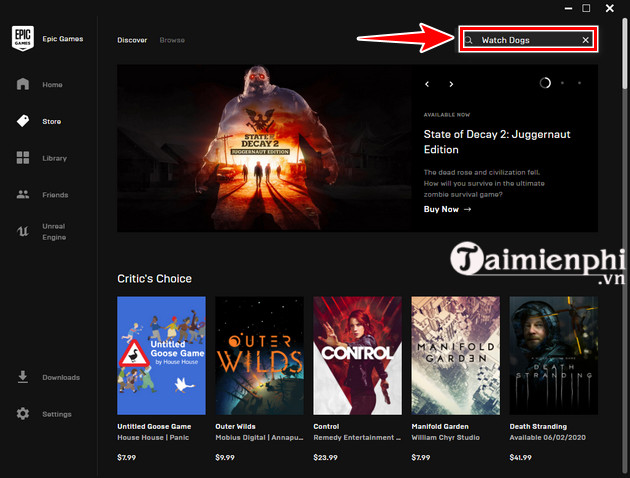This screenshot has width=630, height=478.
Task: Select the second carousel dot
Action: tap(562, 83)
